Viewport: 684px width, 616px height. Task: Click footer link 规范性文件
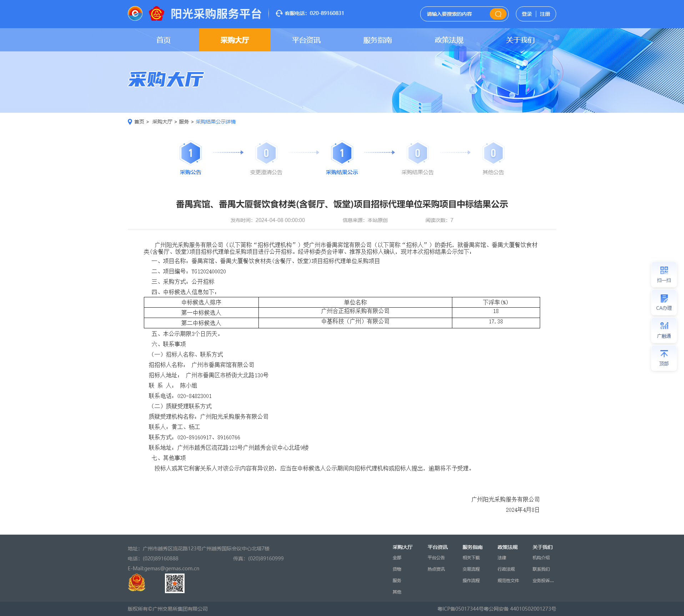[508, 581]
